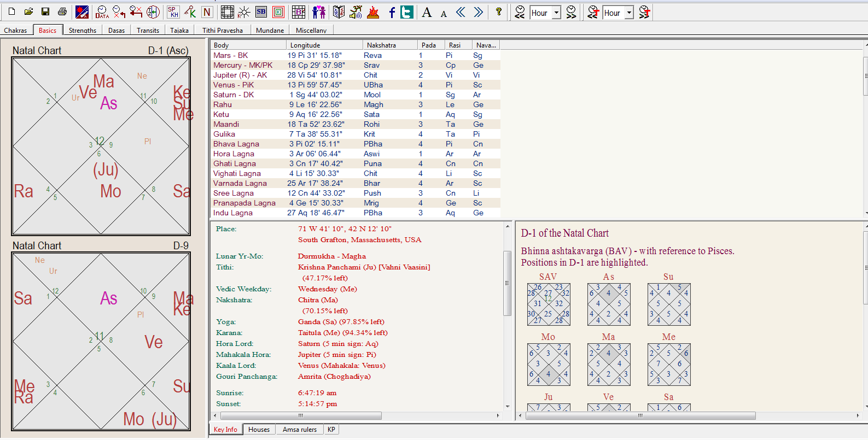Click the clock DATA icon in the toolbar

(102, 12)
